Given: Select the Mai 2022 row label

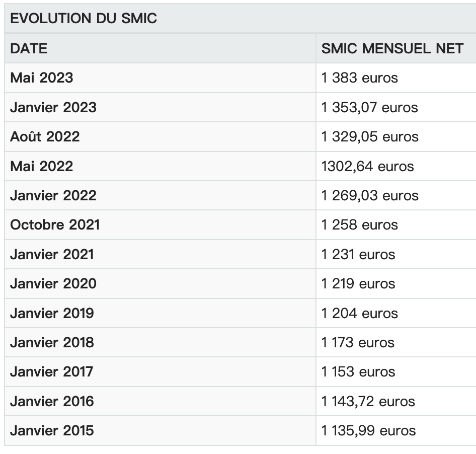Looking at the screenshot, I should (41, 166).
